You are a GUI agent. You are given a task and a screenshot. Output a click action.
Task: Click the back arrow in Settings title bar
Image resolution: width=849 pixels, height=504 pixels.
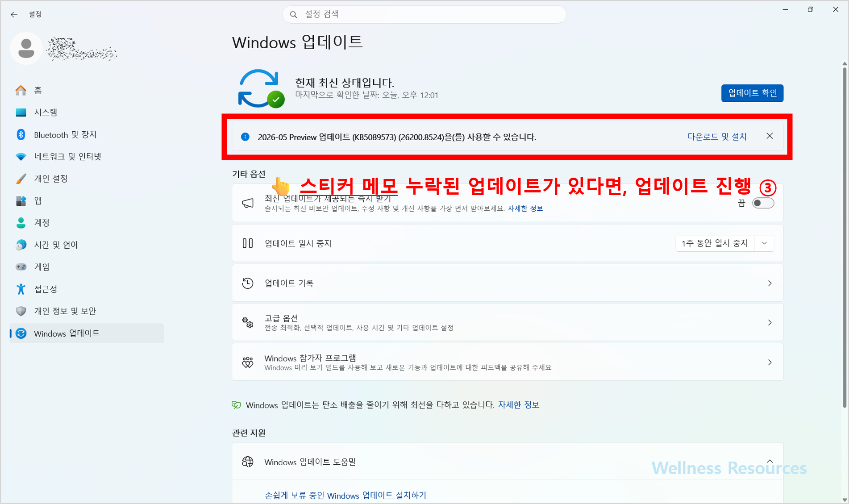pos(14,15)
